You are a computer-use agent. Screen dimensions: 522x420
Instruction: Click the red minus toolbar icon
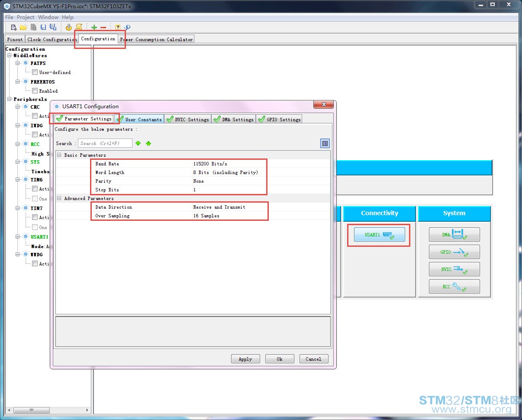tap(103, 27)
